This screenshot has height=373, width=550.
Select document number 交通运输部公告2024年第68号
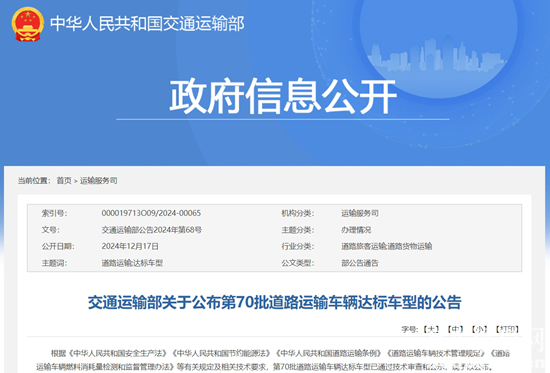(152, 230)
